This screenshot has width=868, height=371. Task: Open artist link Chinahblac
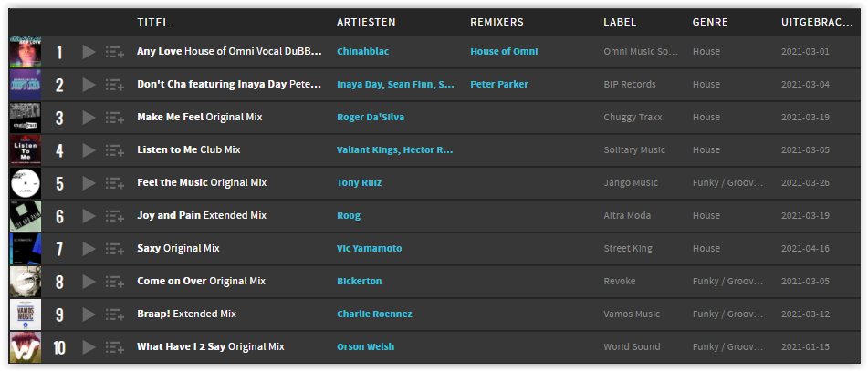click(x=362, y=51)
